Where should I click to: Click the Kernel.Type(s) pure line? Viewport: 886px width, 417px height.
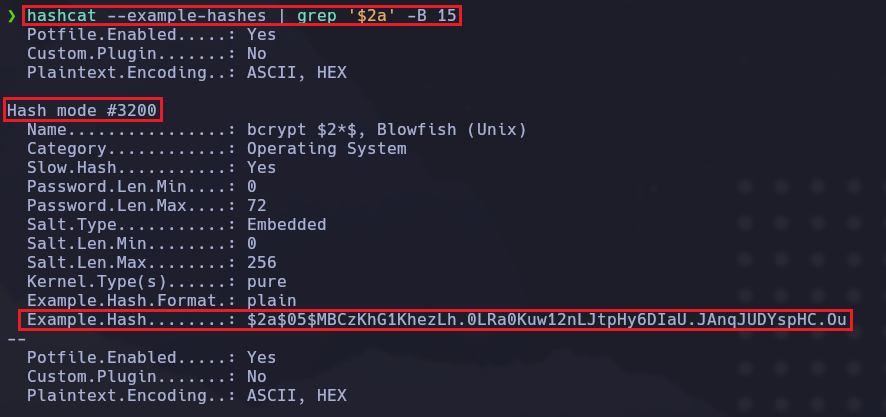pos(156,281)
